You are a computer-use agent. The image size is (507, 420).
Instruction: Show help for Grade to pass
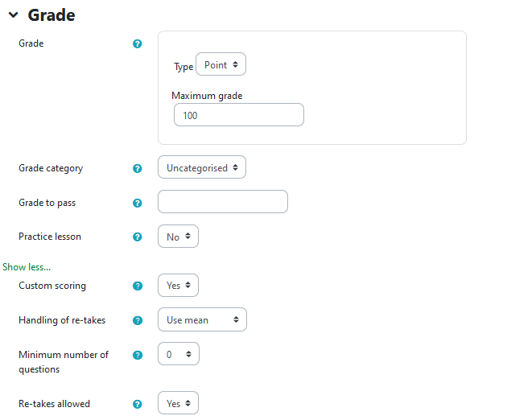(137, 204)
